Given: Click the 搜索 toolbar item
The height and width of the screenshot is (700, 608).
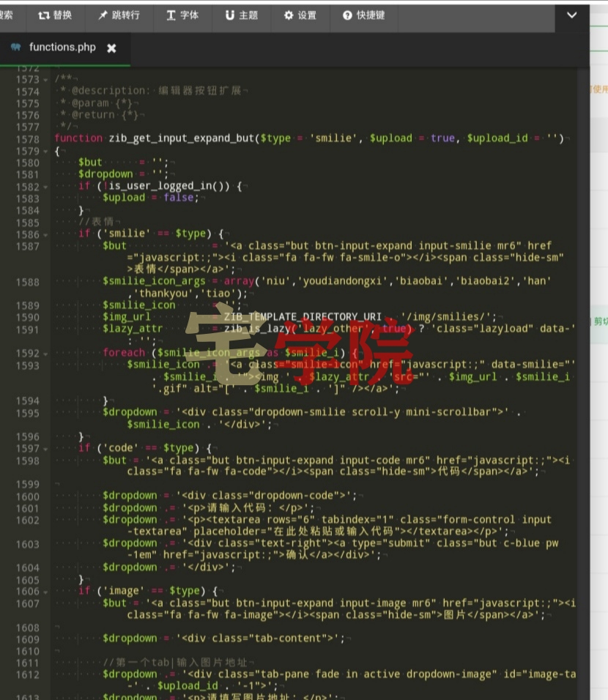Looking at the screenshot, I should (7, 15).
